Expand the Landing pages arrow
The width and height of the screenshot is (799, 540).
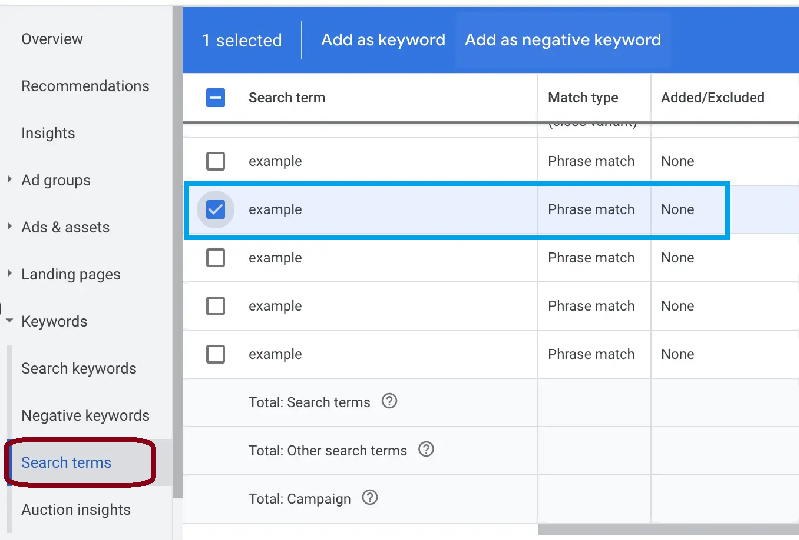pyautogui.click(x=10, y=274)
